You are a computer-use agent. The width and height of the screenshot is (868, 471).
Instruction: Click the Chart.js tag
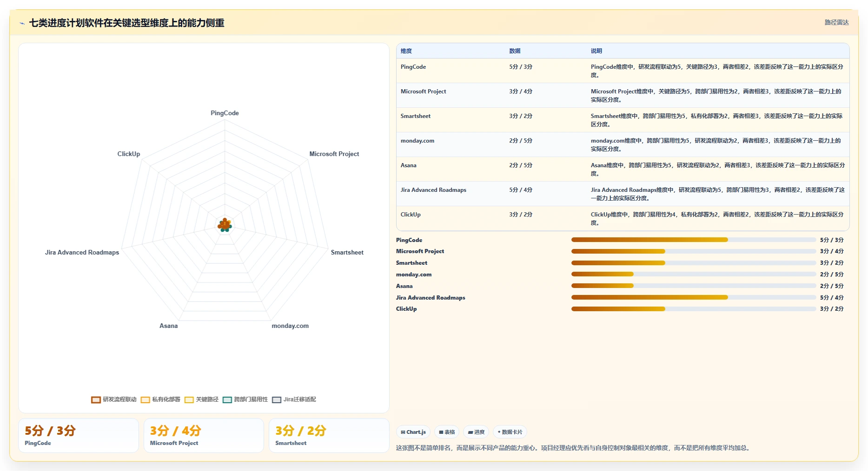pos(413,432)
